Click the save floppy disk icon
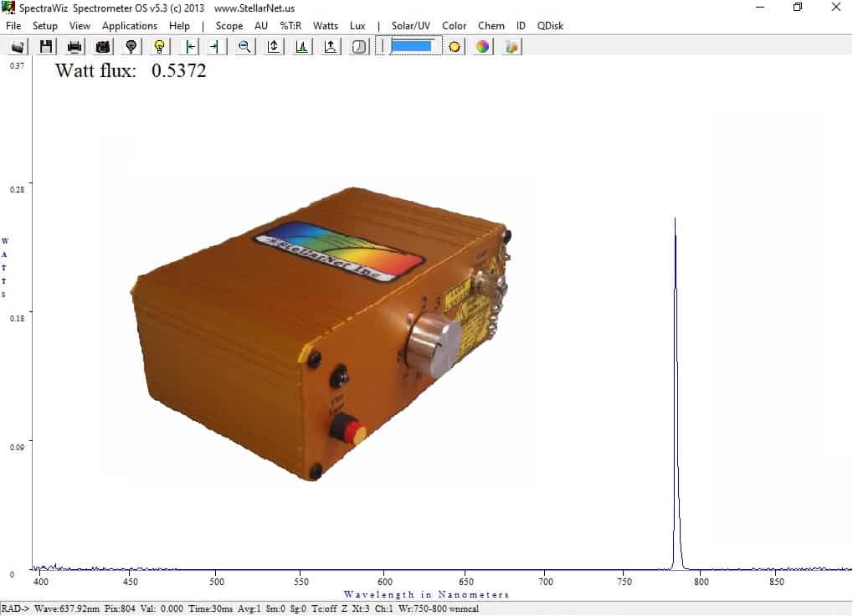The image size is (853, 616). point(46,47)
